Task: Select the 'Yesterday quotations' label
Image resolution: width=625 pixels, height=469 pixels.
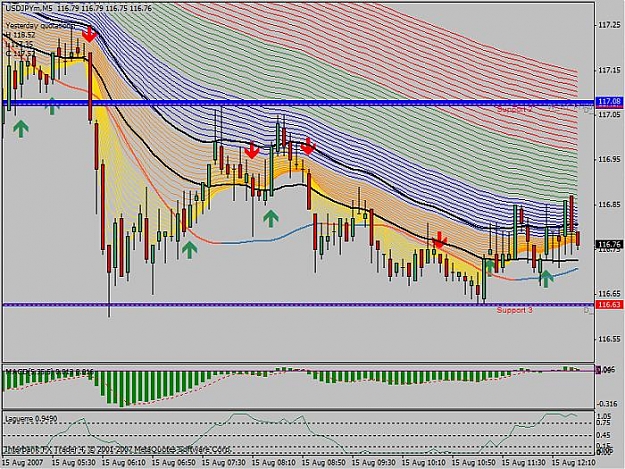Action: [x=40, y=26]
